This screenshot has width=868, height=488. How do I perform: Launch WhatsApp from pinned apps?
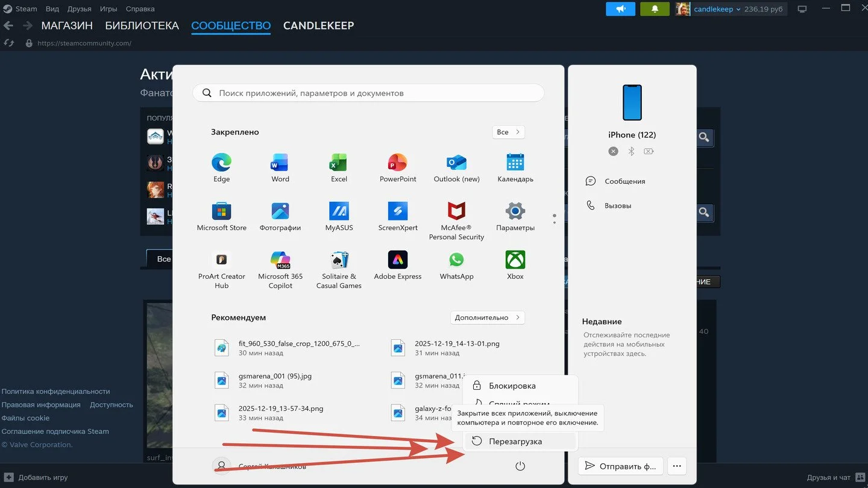[456, 265]
